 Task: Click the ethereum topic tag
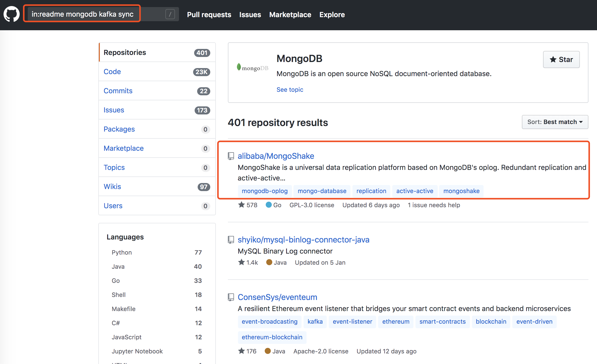pos(396,322)
